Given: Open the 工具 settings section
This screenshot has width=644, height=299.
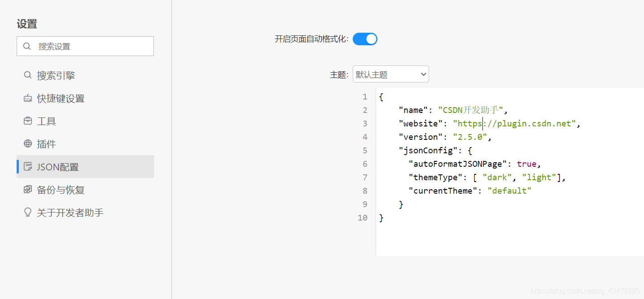Looking at the screenshot, I should tap(85, 121).
